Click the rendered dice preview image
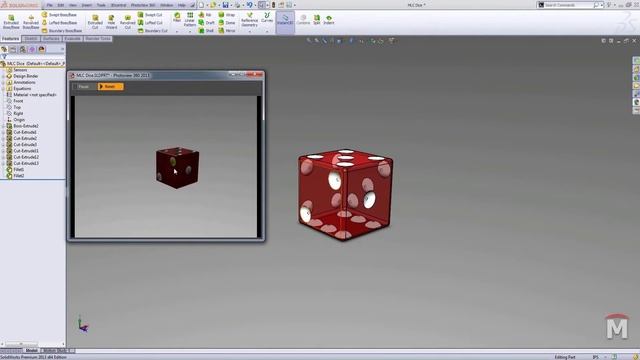The width and height of the screenshot is (640, 360). 177,168
